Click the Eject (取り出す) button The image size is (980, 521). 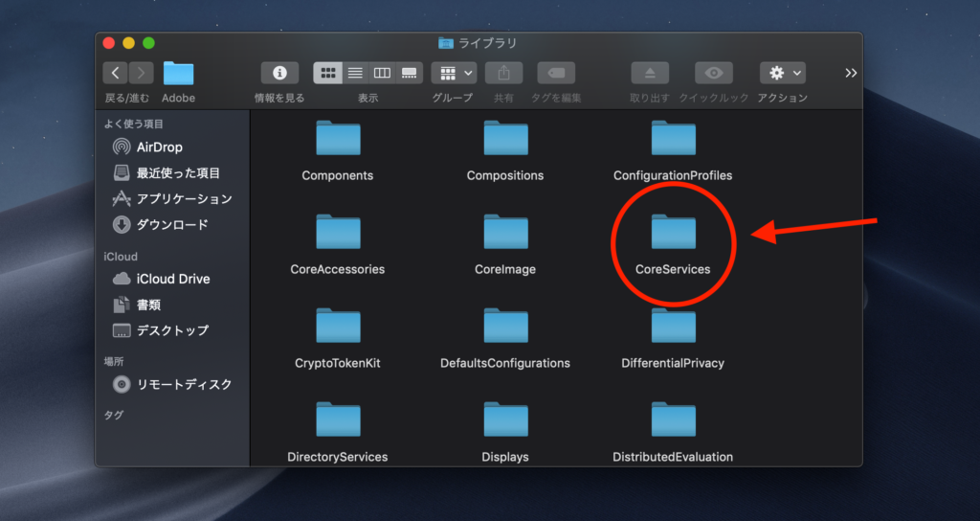pos(650,73)
